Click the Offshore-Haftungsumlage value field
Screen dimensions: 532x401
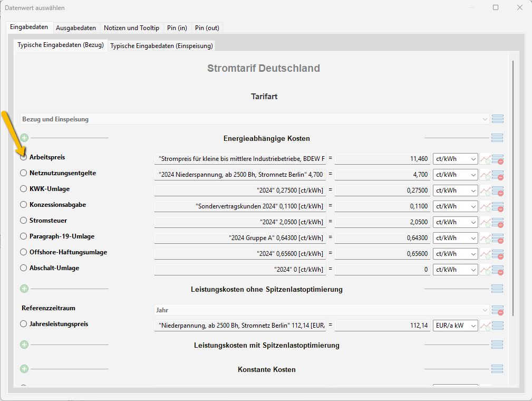pyautogui.click(x=383, y=254)
